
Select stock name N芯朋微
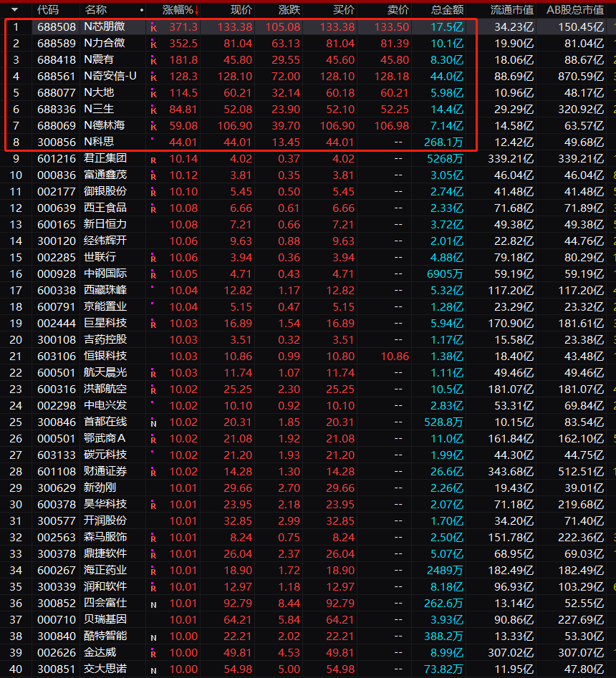point(105,26)
